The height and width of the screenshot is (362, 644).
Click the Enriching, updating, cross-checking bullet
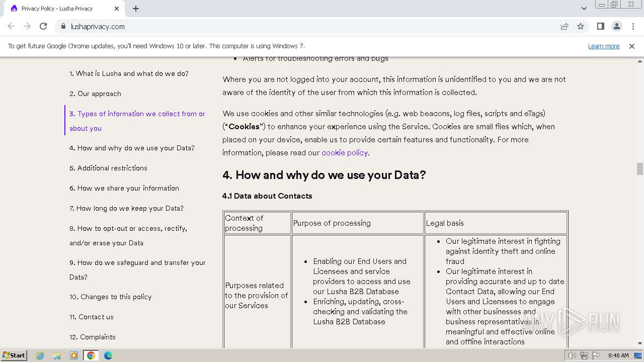click(x=360, y=312)
